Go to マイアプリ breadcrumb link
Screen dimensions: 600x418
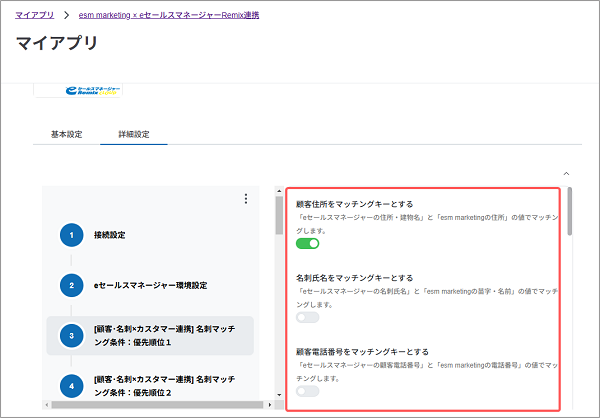34,16
